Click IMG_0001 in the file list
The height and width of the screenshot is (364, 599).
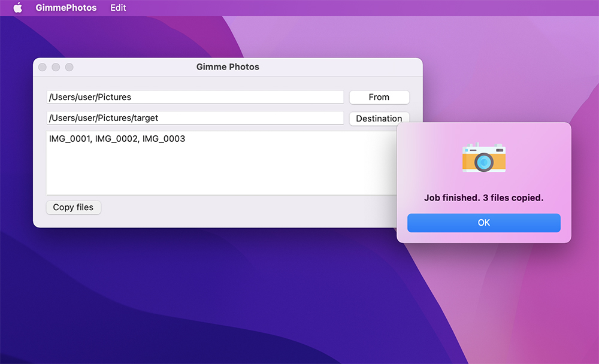point(69,139)
